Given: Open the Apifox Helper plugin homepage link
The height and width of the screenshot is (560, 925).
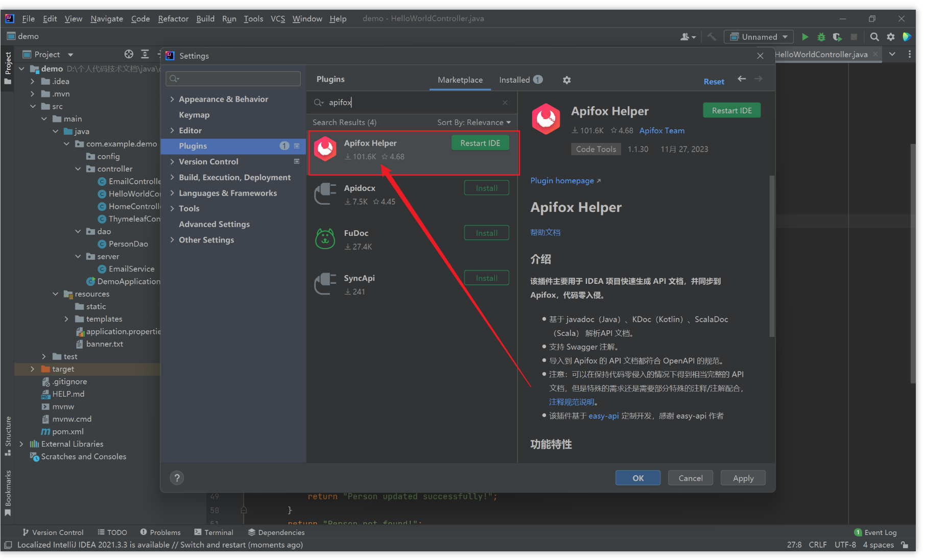Looking at the screenshot, I should point(562,180).
